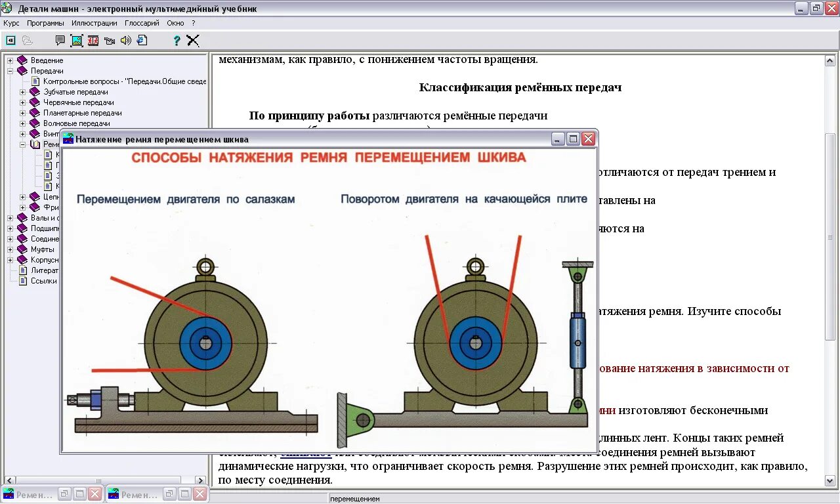840x504 pixels.
Task: Open the web page document toolbar icon
Action: pos(142,41)
